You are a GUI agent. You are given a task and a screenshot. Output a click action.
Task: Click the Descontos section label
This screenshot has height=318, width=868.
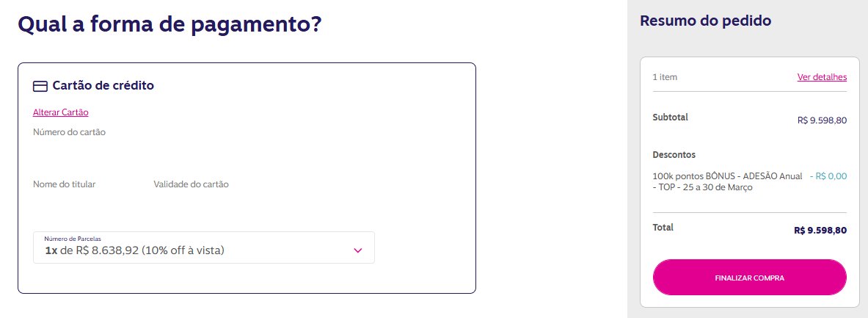tap(674, 154)
